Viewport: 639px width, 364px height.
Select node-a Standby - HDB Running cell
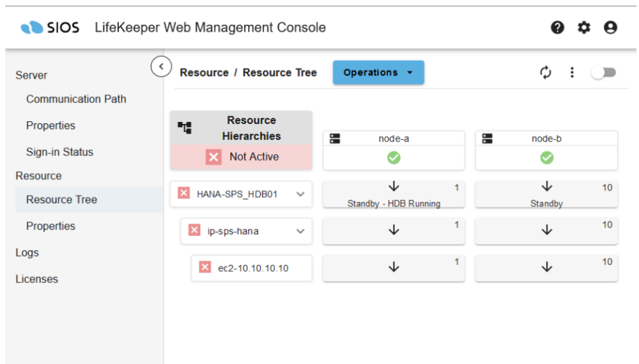tap(394, 194)
